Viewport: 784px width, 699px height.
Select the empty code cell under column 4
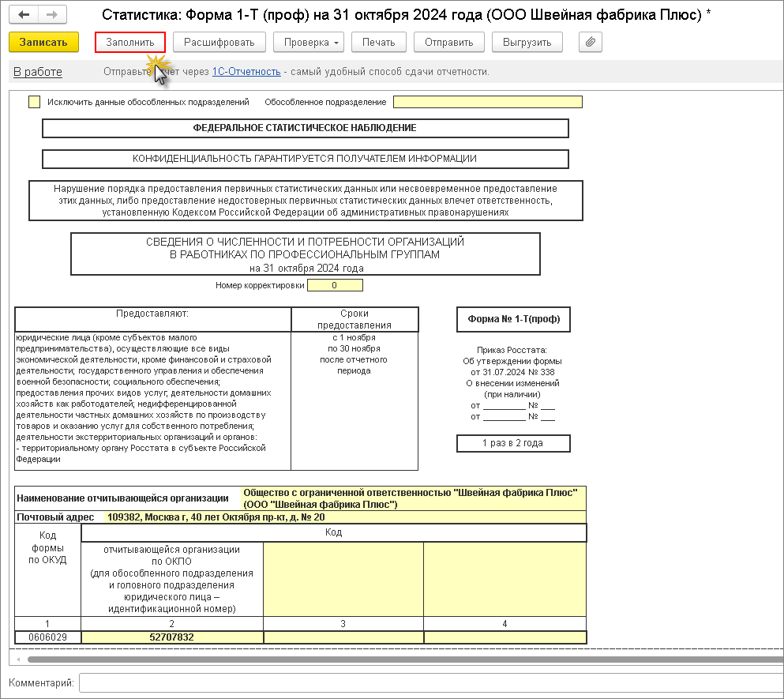coord(505,637)
